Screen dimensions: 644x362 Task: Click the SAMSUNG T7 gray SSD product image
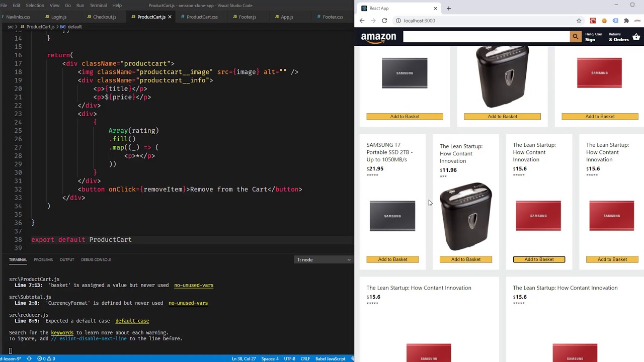click(x=392, y=216)
